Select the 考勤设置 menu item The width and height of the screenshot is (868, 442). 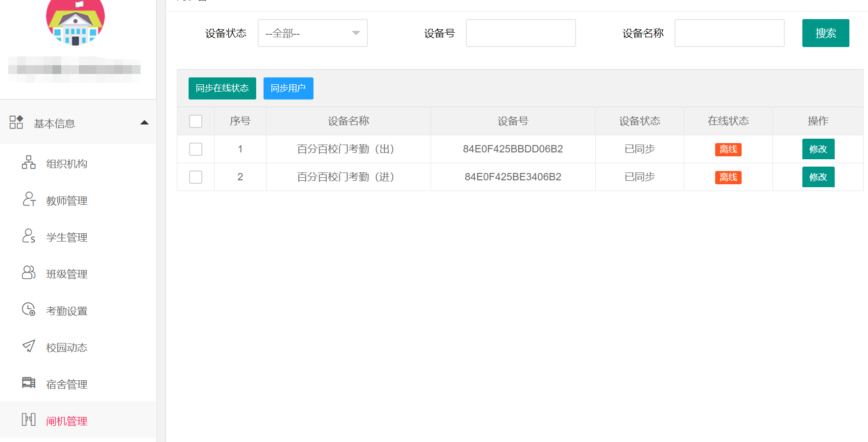67,311
